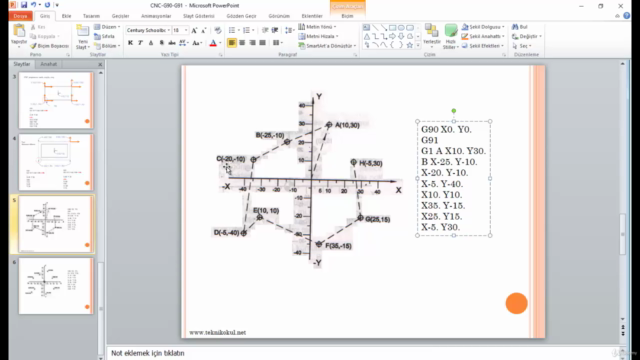Click the Hızlı Stiller button
The height and width of the screenshot is (360, 640).
pyautogui.click(x=451, y=37)
